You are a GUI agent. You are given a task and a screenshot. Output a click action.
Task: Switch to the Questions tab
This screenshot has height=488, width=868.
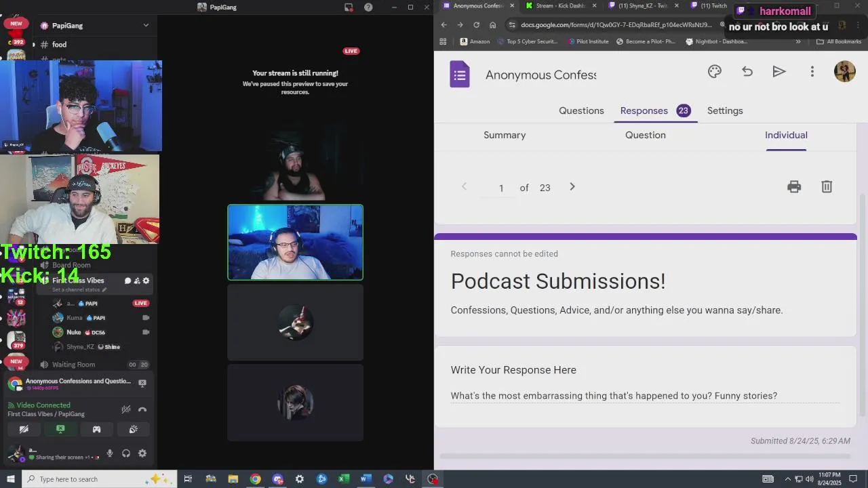click(581, 110)
